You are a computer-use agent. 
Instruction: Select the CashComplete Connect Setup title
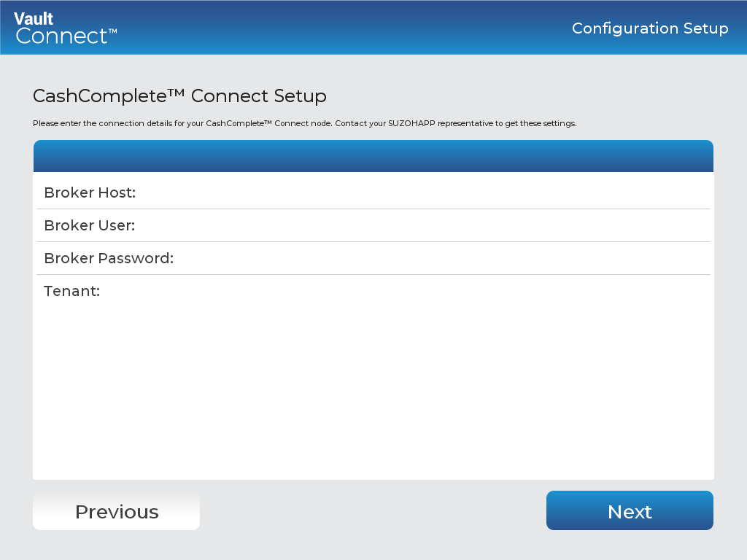(x=179, y=96)
